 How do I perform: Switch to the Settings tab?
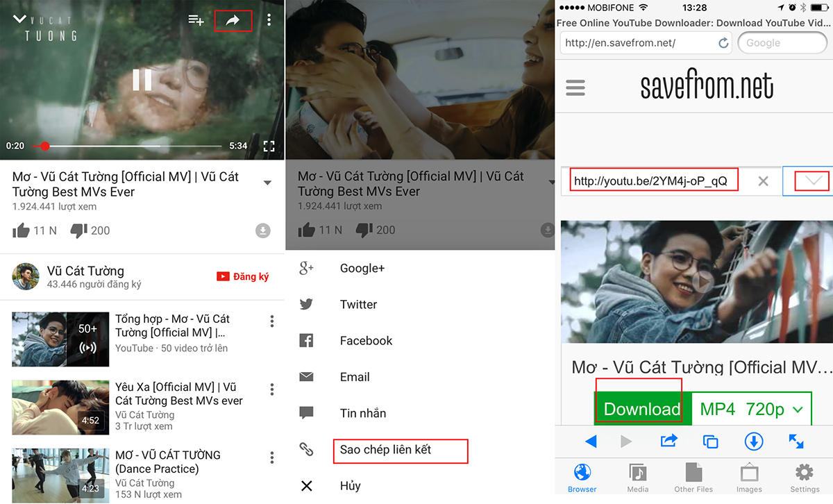[x=805, y=478]
